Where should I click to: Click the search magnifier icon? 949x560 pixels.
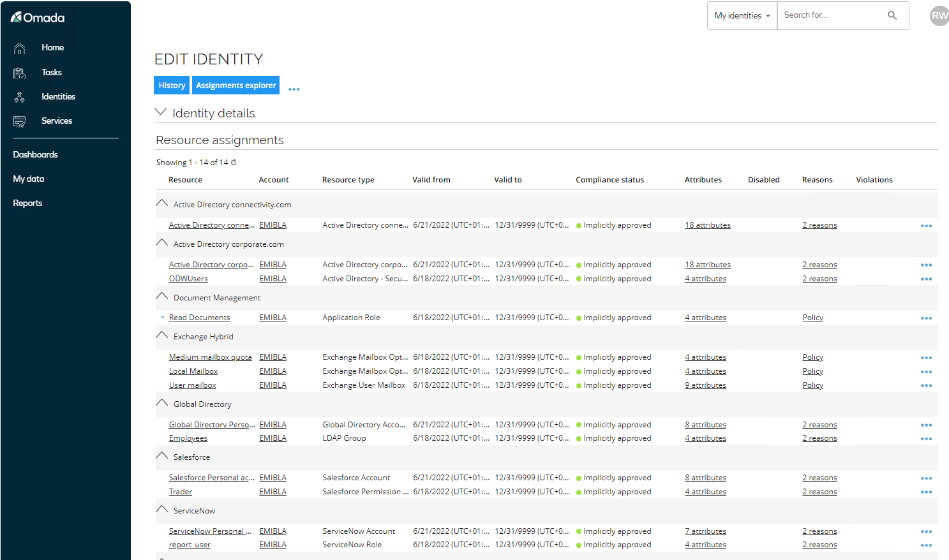(x=892, y=15)
